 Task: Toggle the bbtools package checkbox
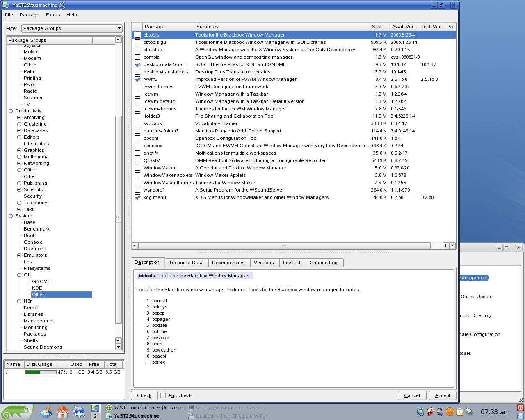137,35
